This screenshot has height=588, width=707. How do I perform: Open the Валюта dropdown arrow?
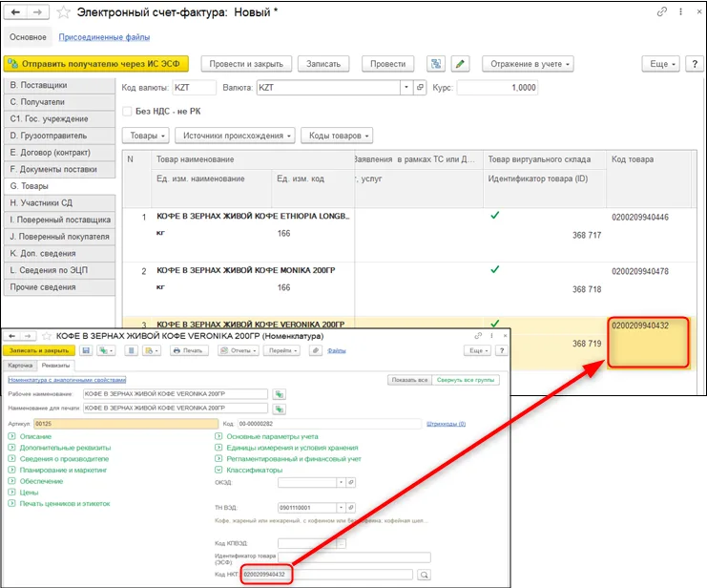406,88
